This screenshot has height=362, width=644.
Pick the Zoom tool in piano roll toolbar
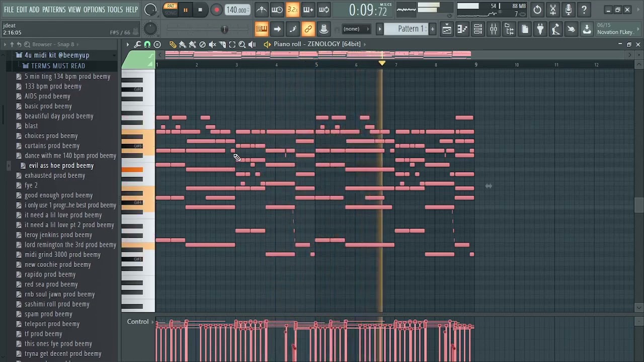(242, 44)
